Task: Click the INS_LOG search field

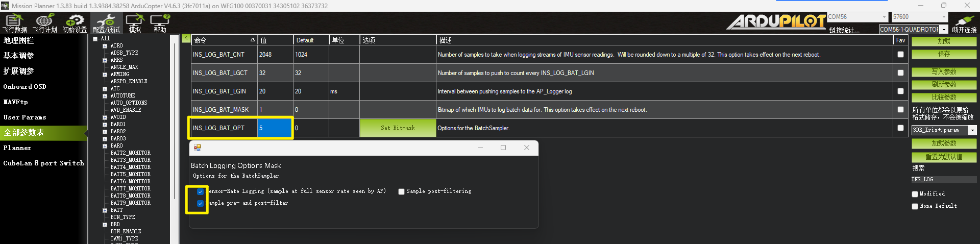Action: [x=944, y=180]
